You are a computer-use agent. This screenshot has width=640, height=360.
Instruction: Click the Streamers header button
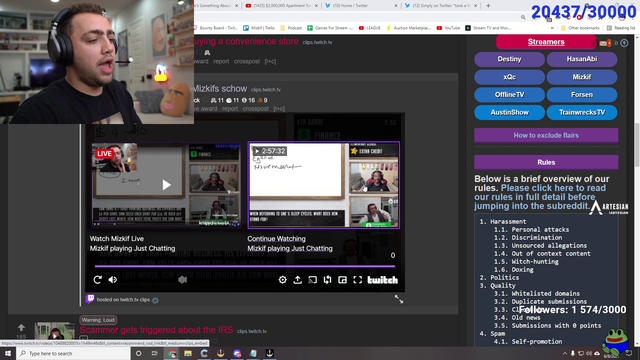point(546,42)
